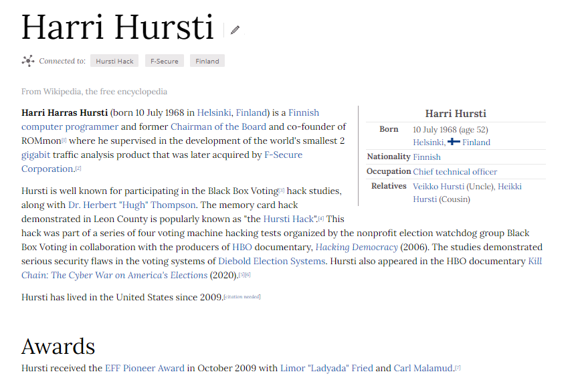Click the pencil edit icon beside the title
The width and height of the screenshot is (576, 392).
point(235,29)
